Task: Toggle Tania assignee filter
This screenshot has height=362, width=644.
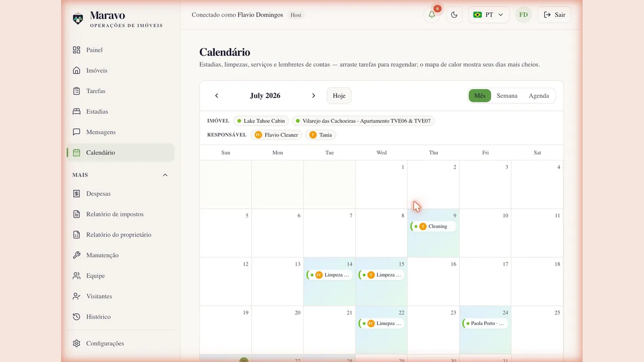Action: click(x=321, y=135)
